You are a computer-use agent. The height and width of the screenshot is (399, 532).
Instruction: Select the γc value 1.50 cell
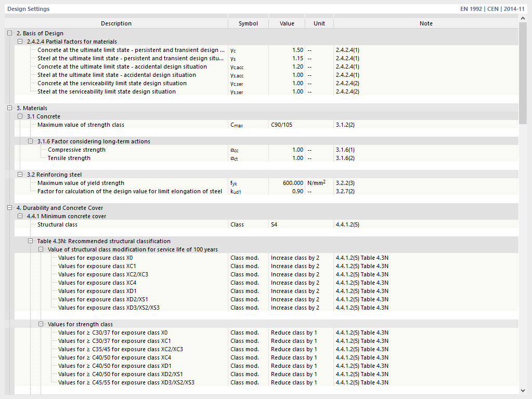(x=287, y=50)
